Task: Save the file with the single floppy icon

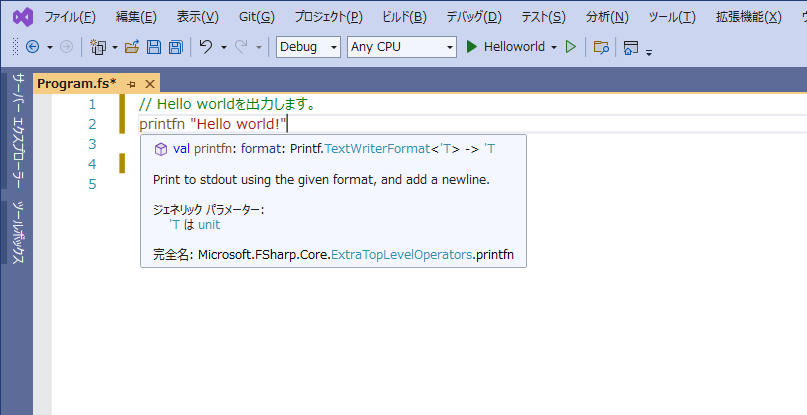Action: click(x=153, y=47)
